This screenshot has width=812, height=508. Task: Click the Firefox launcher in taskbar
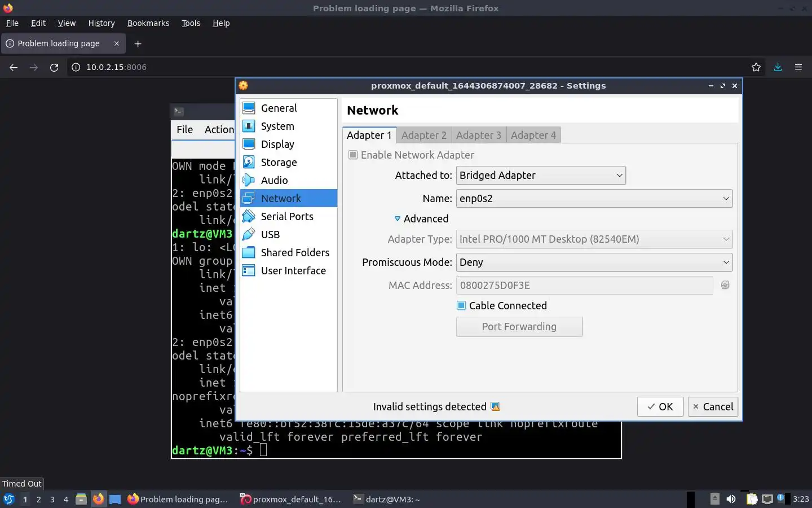98,499
